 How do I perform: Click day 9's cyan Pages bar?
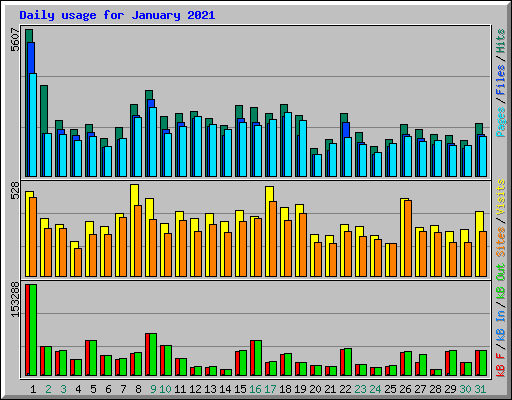[x=153, y=142]
